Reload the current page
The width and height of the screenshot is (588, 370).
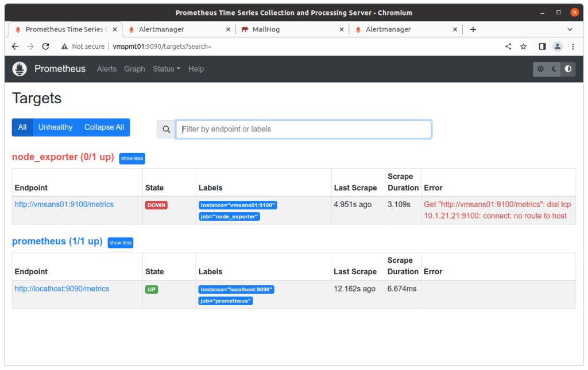pos(46,46)
